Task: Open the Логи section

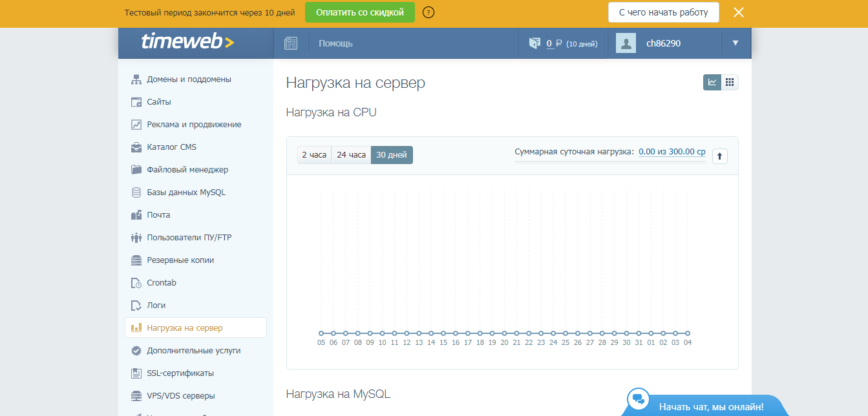Action: tap(156, 306)
